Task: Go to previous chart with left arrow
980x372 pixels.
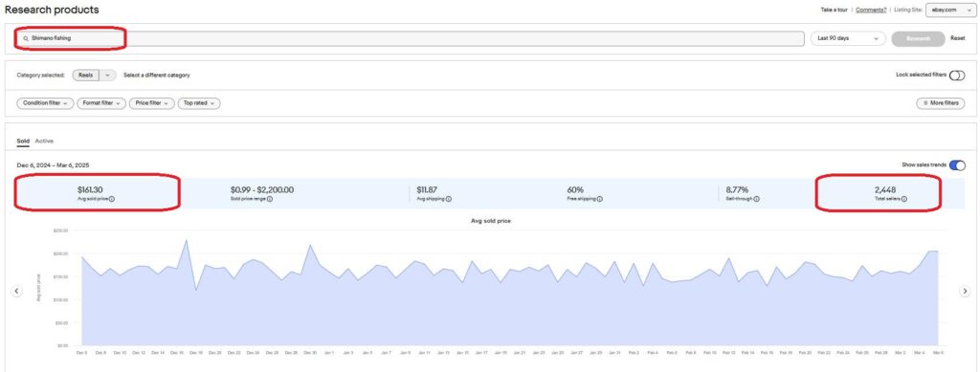Action: pyautogui.click(x=17, y=292)
